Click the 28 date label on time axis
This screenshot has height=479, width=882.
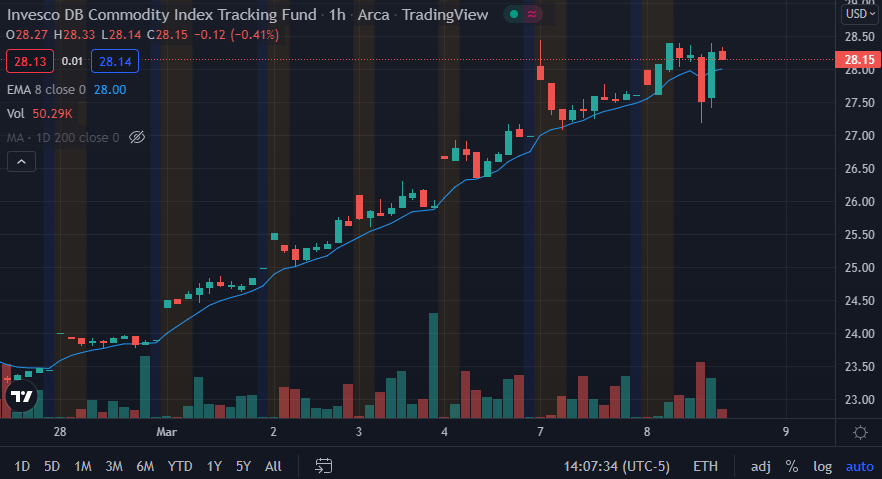click(x=60, y=432)
